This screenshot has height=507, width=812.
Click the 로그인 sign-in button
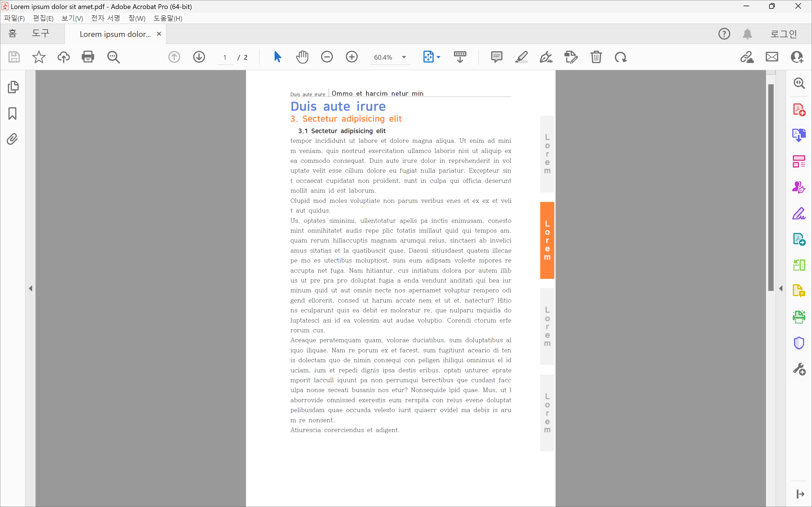pyautogui.click(x=784, y=34)
